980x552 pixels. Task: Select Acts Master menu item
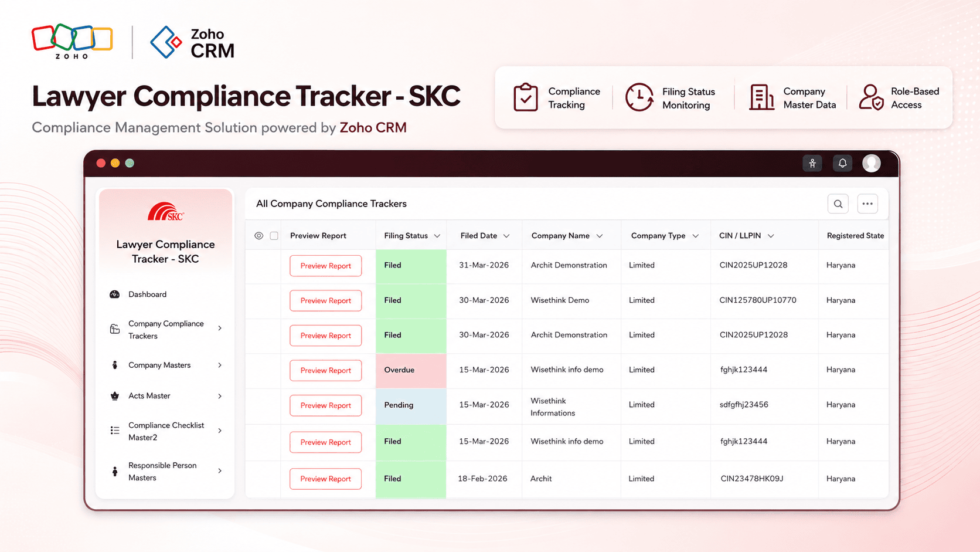point(149,396)
